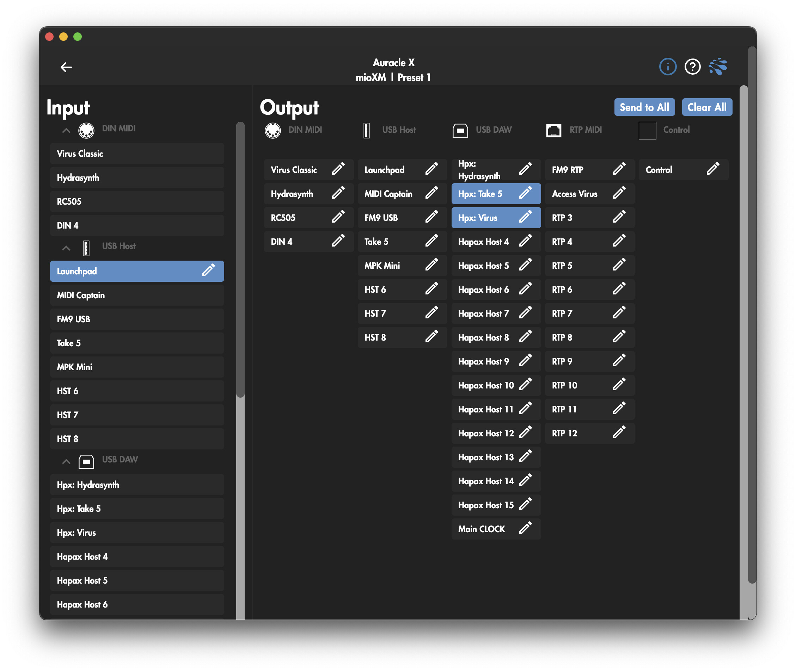Collapse the DIN MIDI input section
Screen dimensions: 796x672
coord(66,130)
